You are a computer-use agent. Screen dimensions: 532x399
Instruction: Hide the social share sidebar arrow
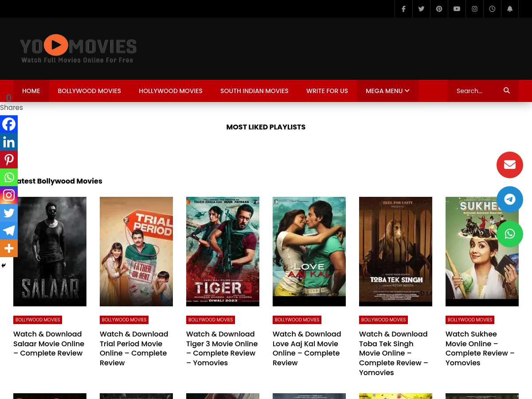4,266
